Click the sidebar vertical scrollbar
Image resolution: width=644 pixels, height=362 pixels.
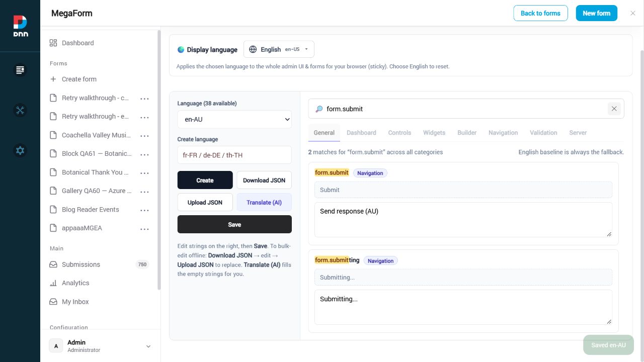(x=159, y=160)
